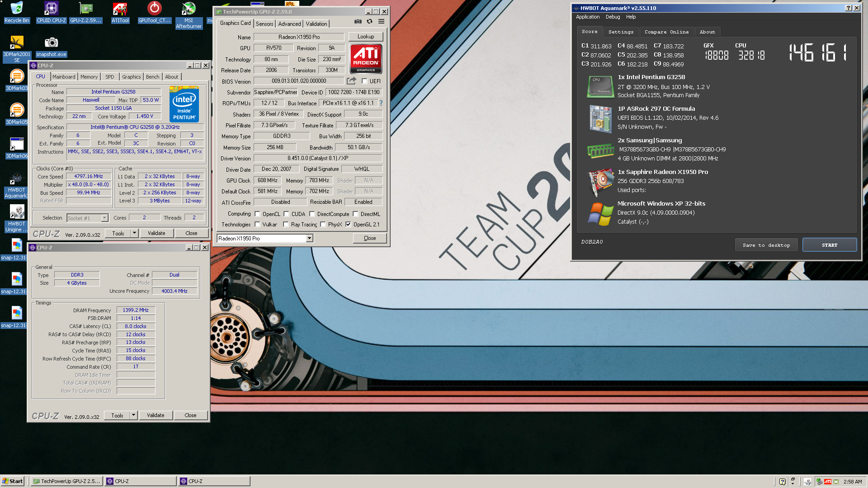Click the Lookup button in GPU-Z
Viewport: 868px width, 488px height.
pyautogui.click(x=366, y=37)
